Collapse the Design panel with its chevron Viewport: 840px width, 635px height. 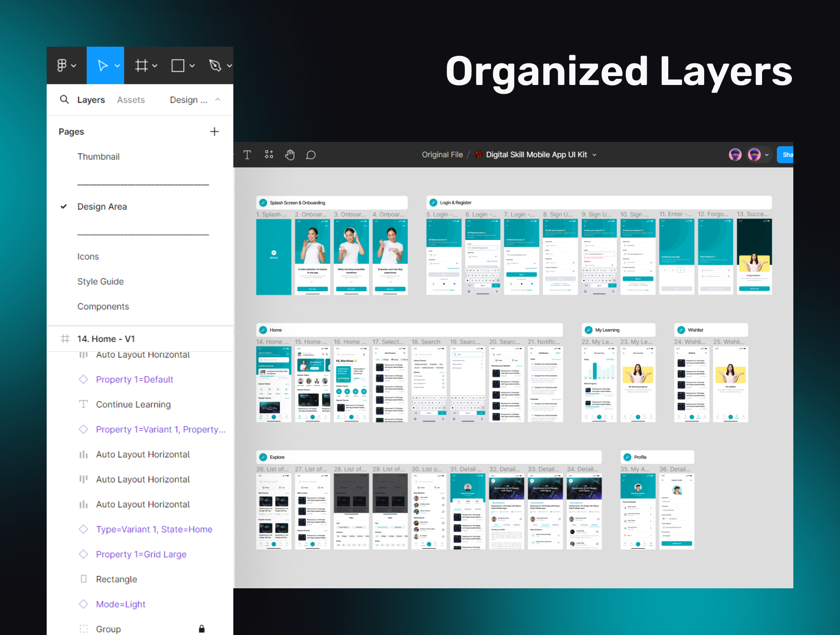217,99
